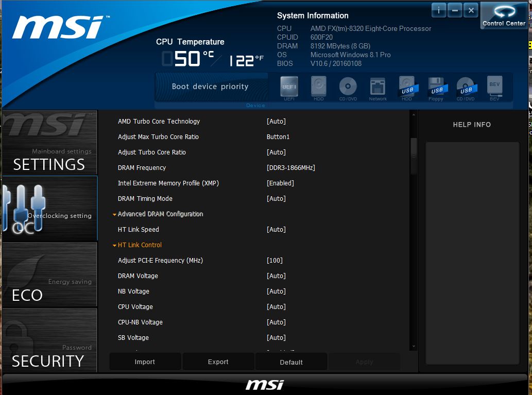Toggle Intel XMP [Enabled] value

click(280, 183)
